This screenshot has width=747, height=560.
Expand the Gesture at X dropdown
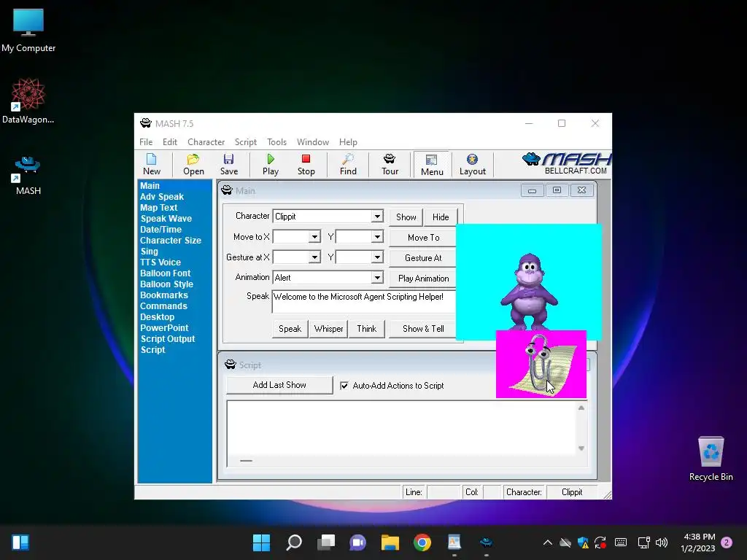[314, 257]
